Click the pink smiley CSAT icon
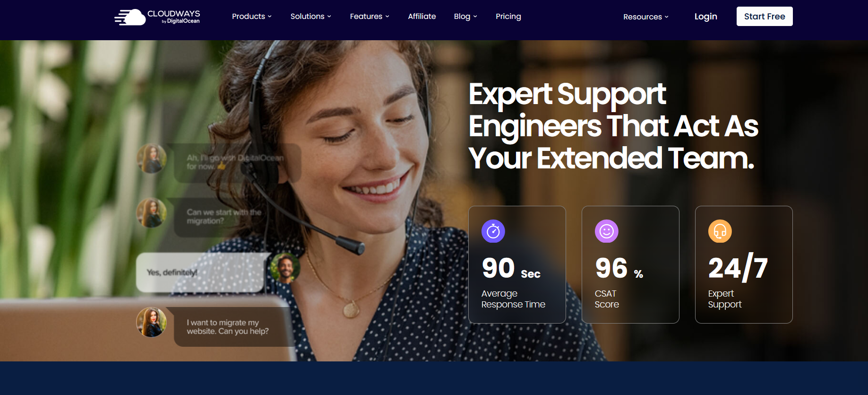868x395 pixels. click(607, 231)
